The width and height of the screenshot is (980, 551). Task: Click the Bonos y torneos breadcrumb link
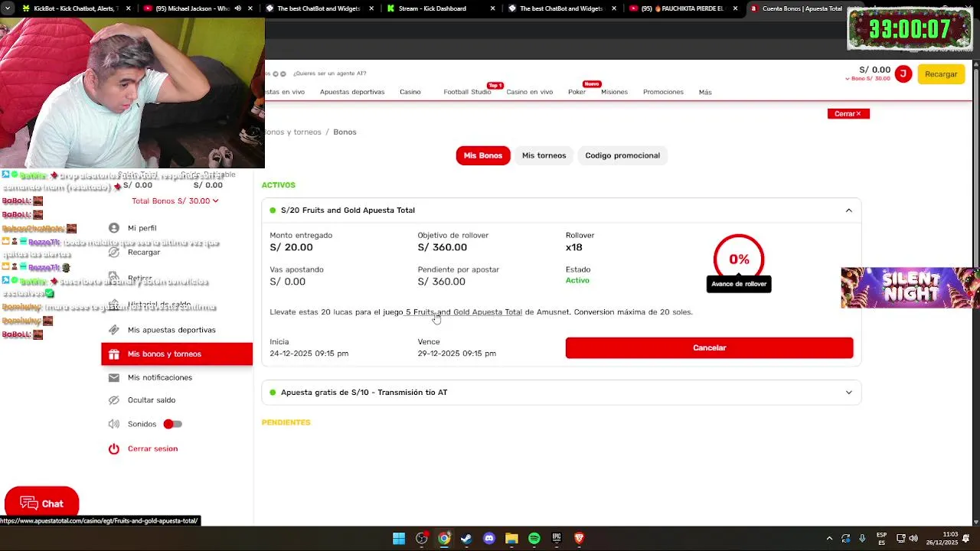(x=292, y=132)
